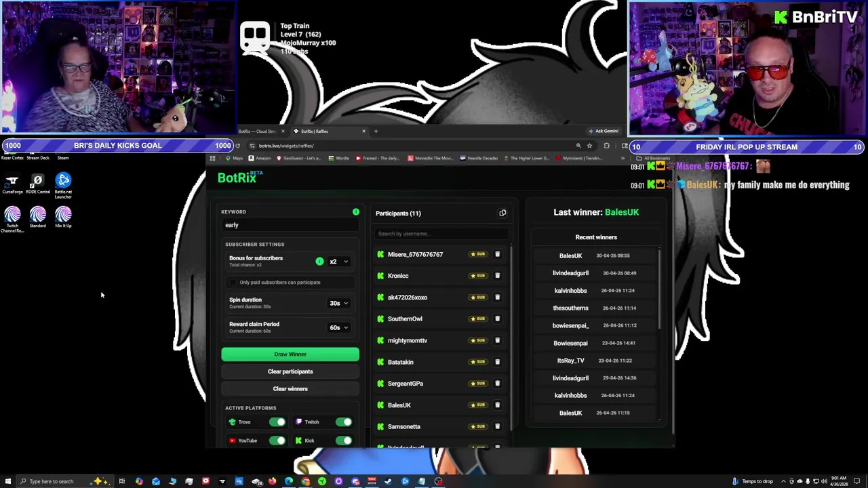Reload the BotRix browser page

click(x=237, y=146)
